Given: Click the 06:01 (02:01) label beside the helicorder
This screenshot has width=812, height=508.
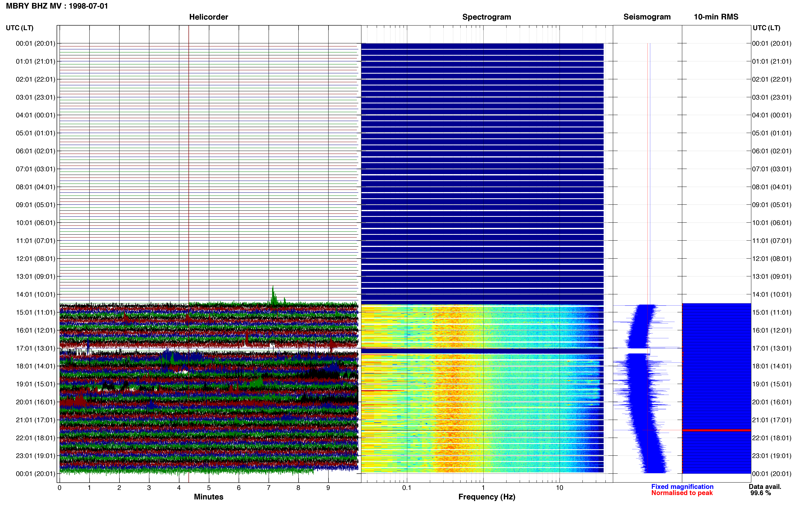Looking at the screenshot, I should (36, 151).
